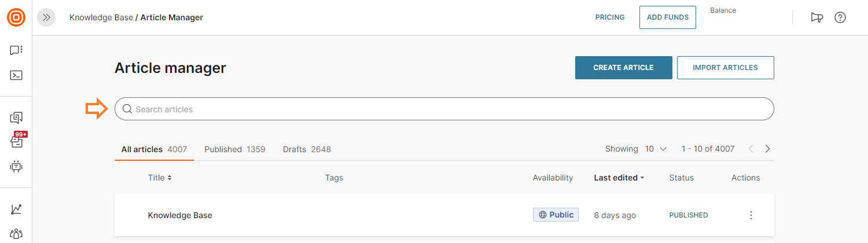868x243 pixels.
Task: Open the chat bubble icon in sidebar
Action: click(x=16, y=50)
